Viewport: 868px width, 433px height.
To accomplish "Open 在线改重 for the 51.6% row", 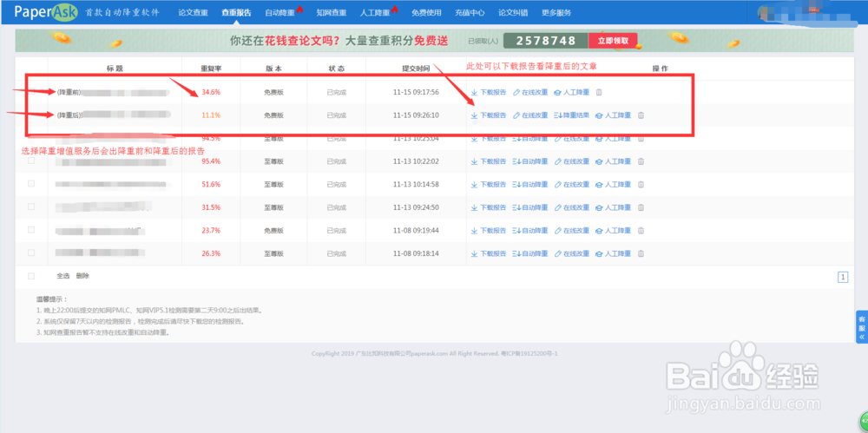I will tap(572, 184).
